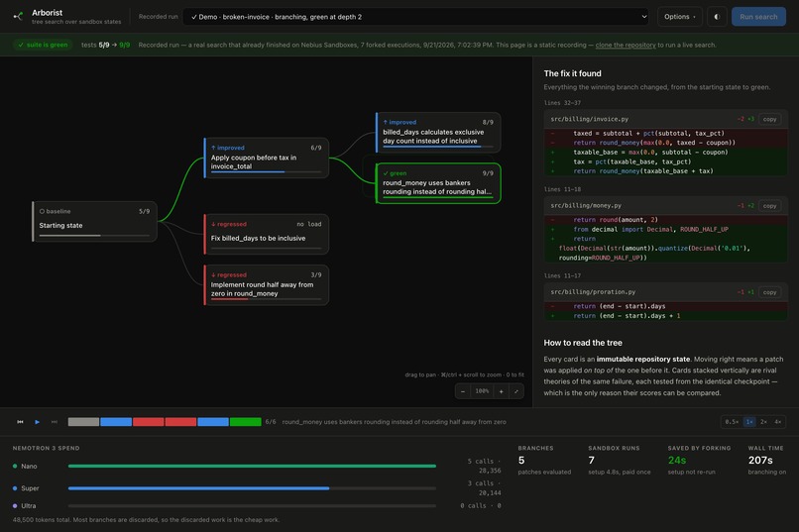This screenshot has height=532, width=799.
Task: Click the 9/9 score on the green card
Action: pyautogui.click(x=488, y=173)
